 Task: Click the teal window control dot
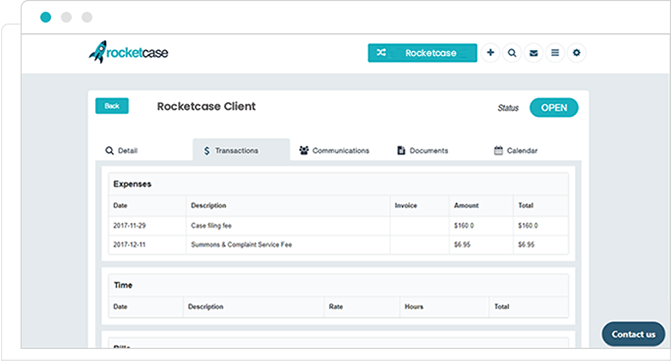coord(45,17)
